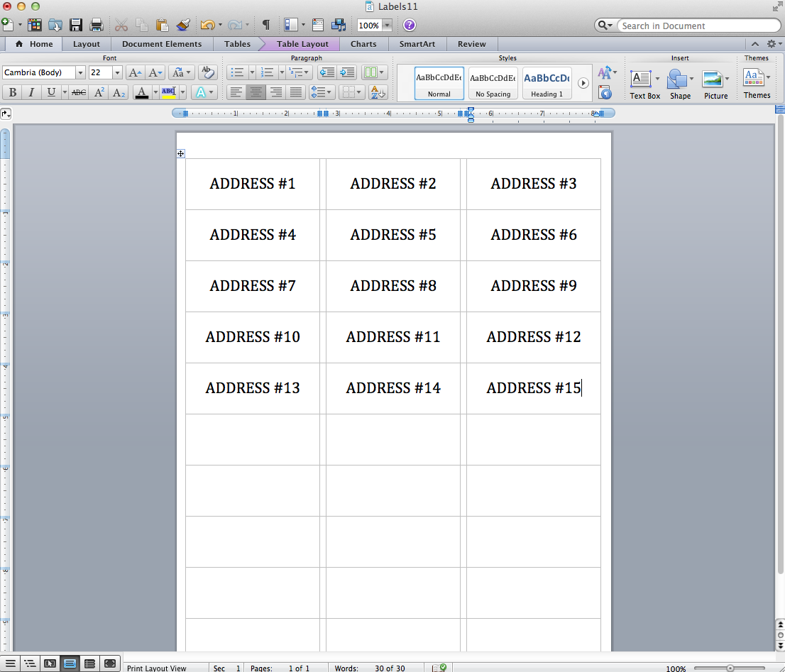Click the Cut scissors icon
Screen dimensions: 785x672
[121, 25]
